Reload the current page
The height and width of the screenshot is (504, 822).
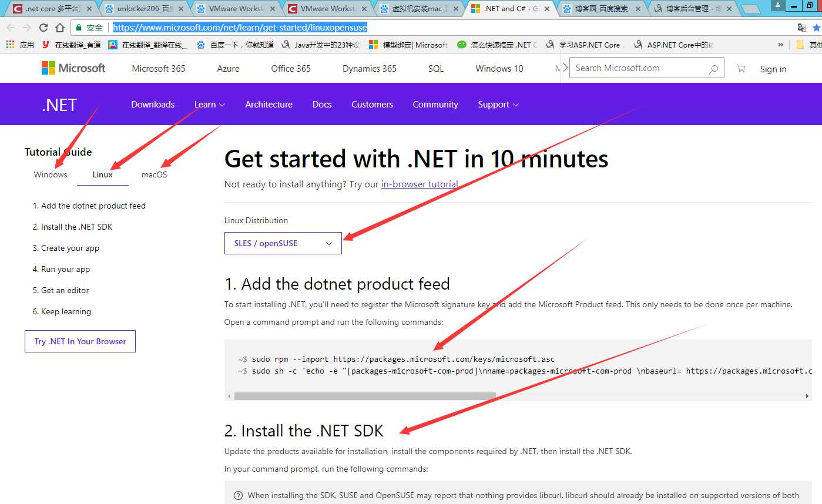pyautogui.click(x=43, y=28)
